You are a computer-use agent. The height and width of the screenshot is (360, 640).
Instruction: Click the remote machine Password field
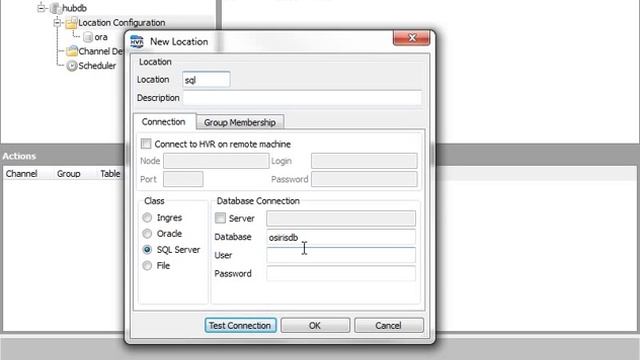point(364,179)
